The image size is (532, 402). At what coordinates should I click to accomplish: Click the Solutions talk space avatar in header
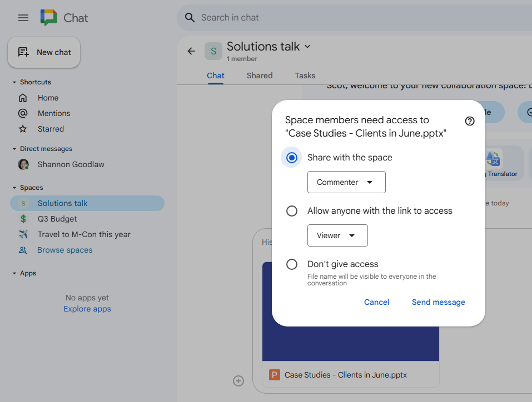(x=213, y=51)
